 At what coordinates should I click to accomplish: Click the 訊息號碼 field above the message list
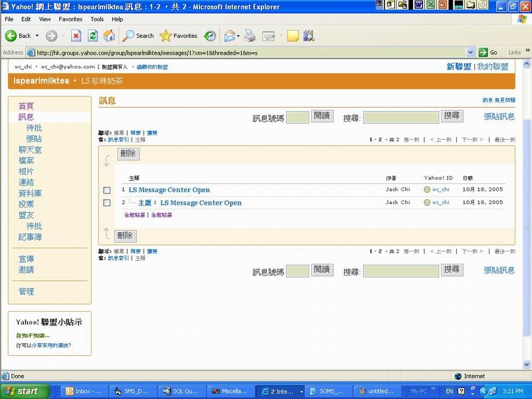[x=297, y=118]
